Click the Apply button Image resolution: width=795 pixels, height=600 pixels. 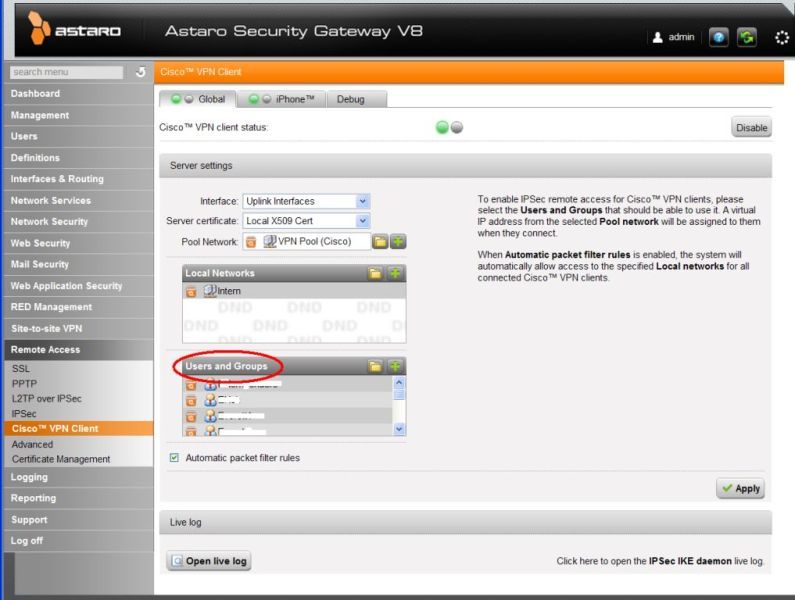741,488
